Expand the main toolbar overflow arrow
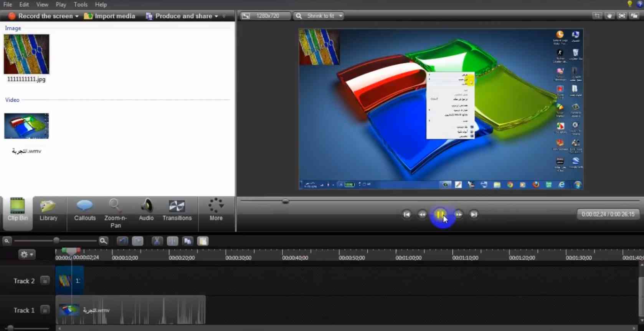Viewport: 644px width, 331px height. click(x=224, y=16)
